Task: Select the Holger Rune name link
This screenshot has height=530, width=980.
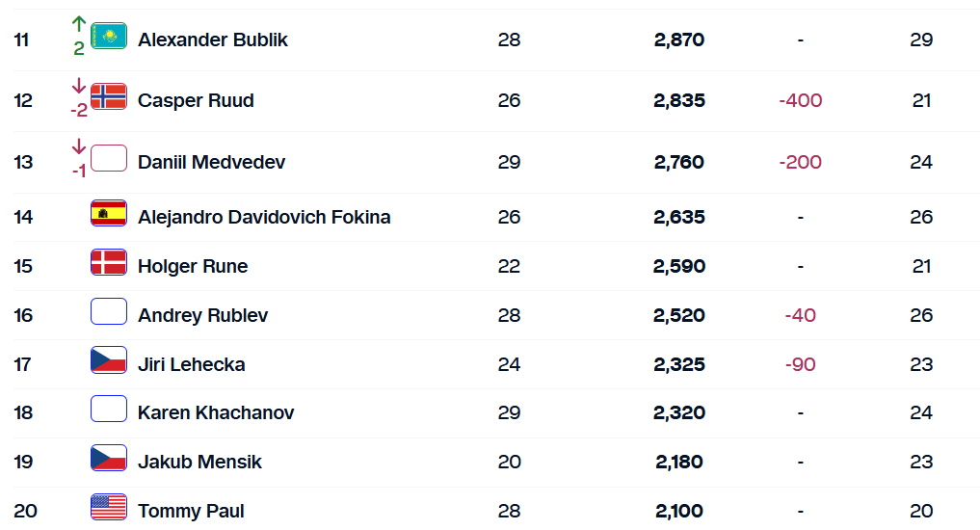Action: pyautogui.click(x=193, y=266)
